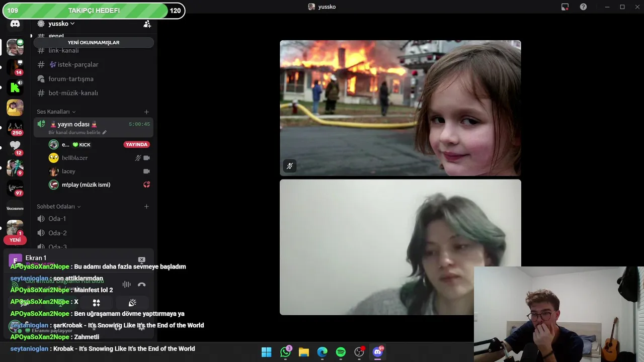Select m!play (müzik ismi) user

pyautogui.click(x=86, y=185)
